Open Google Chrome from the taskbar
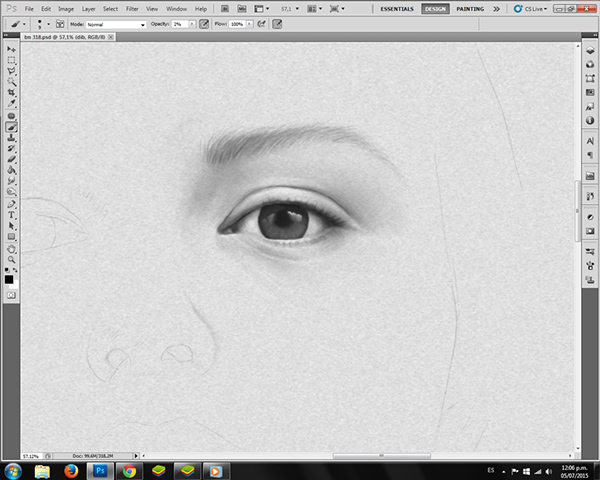Screen dimensions: 600x480 [x=129, y=470]
